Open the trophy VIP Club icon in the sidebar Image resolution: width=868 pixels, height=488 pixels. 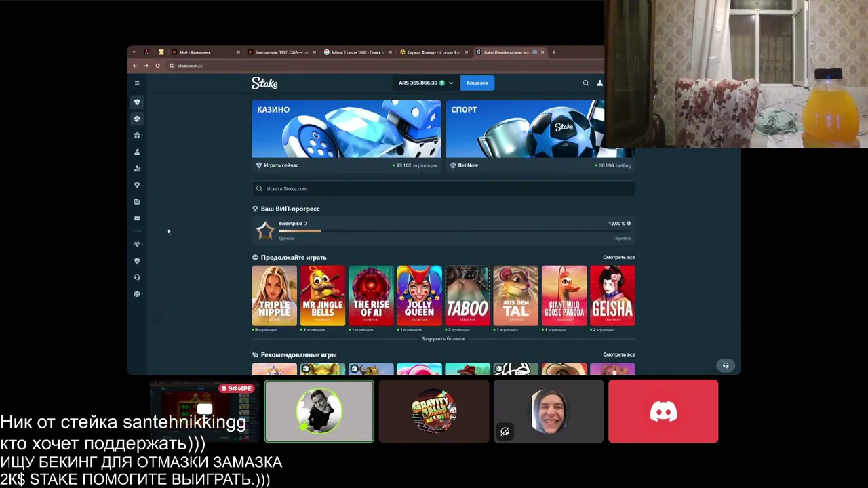tap(137, 185)
